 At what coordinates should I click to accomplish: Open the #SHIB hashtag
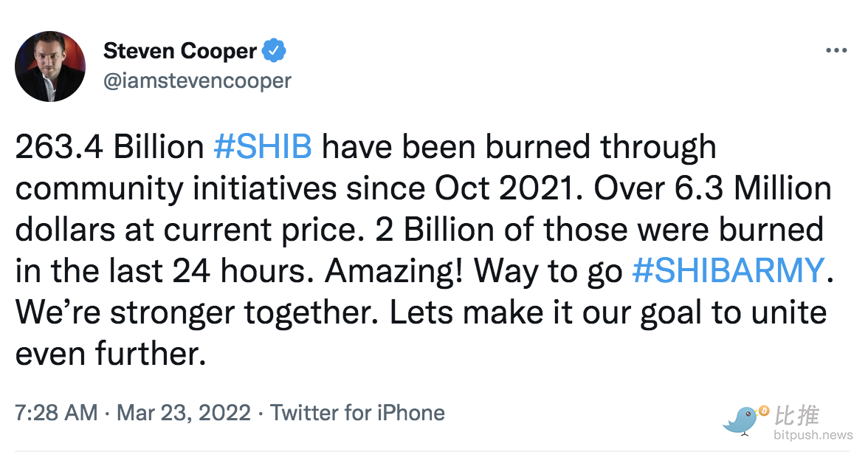tap(263, 147)
